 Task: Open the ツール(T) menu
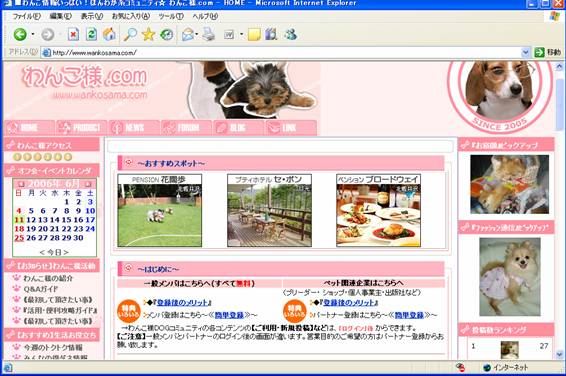point(171,16)
